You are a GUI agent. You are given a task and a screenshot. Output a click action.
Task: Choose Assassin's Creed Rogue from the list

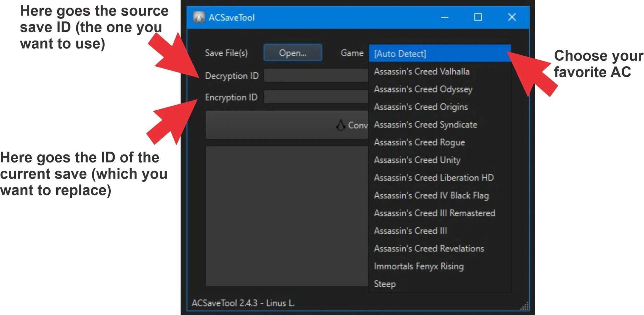click(x=440, y=142)
